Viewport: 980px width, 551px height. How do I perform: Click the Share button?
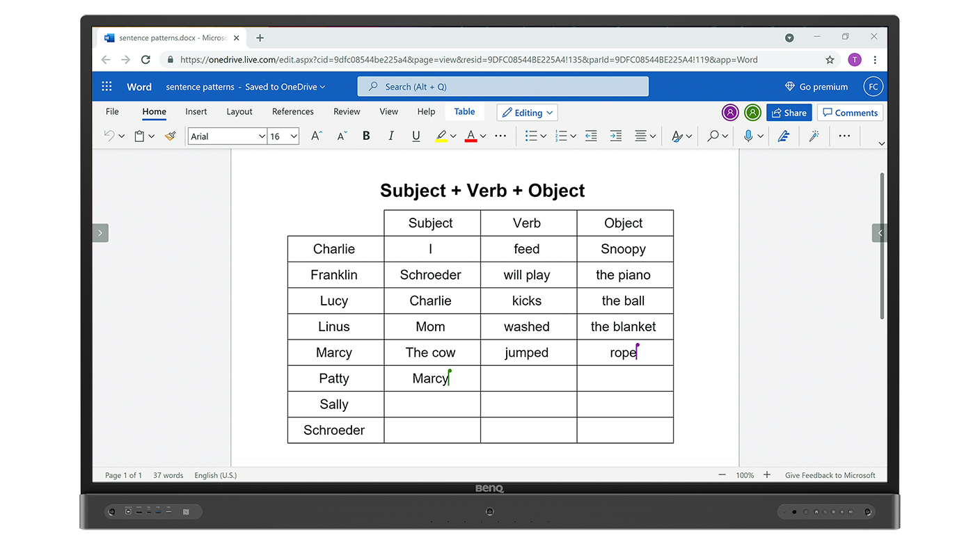(x=789, y=112)
